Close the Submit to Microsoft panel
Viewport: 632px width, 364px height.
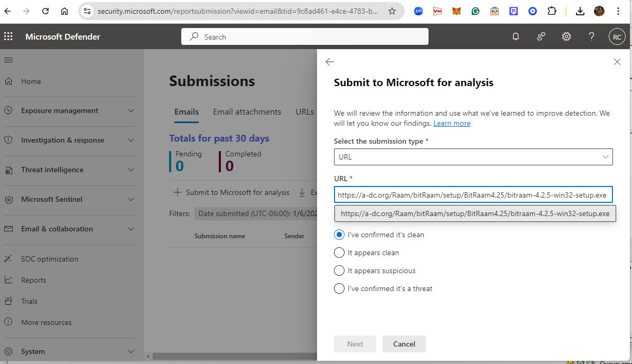click(617, 62)
